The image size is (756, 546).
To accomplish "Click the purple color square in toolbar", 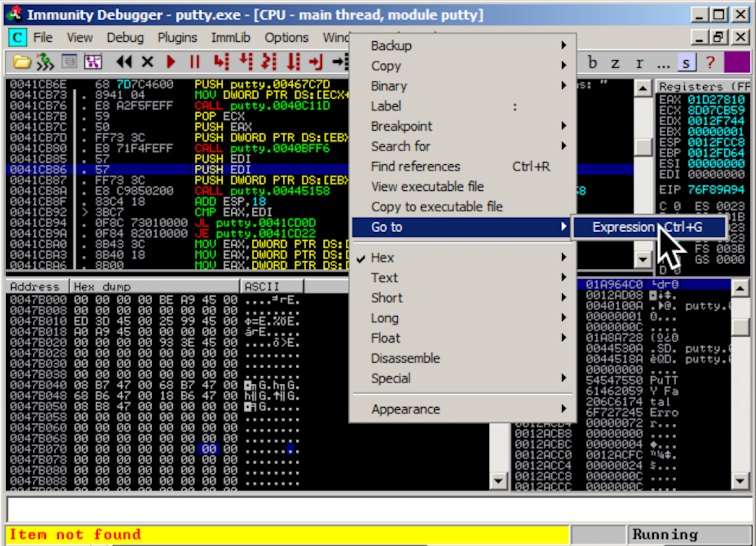I will [736, 63].
